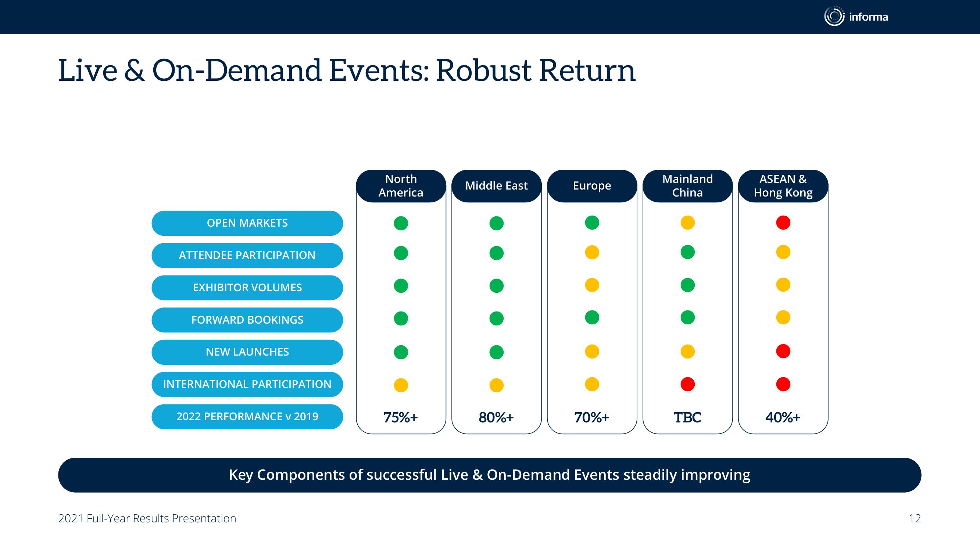Click Europe Forward Bookings green dot
The width and height of the screenshot is (980, 551).
pyautogui.click(x=592, y=317)
